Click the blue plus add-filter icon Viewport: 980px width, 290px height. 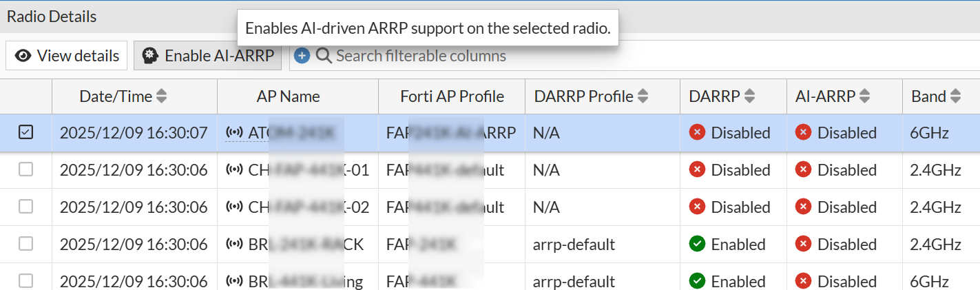point(302,56)
